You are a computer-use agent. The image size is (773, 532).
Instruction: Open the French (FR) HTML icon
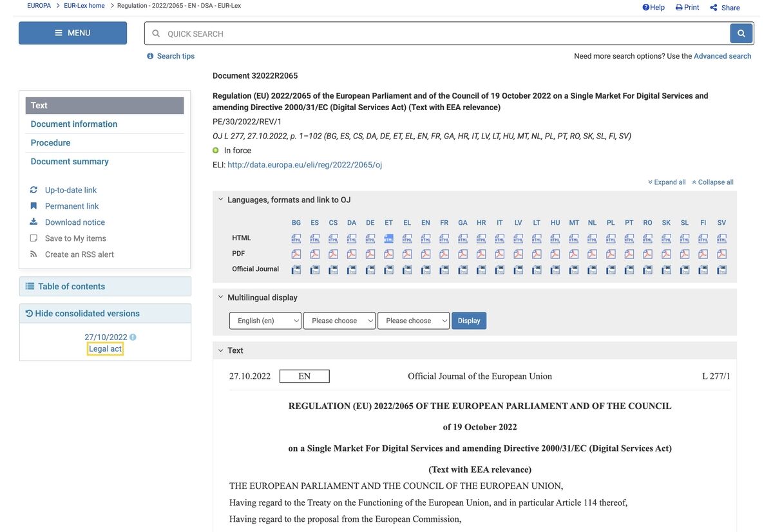pos(444,238)
